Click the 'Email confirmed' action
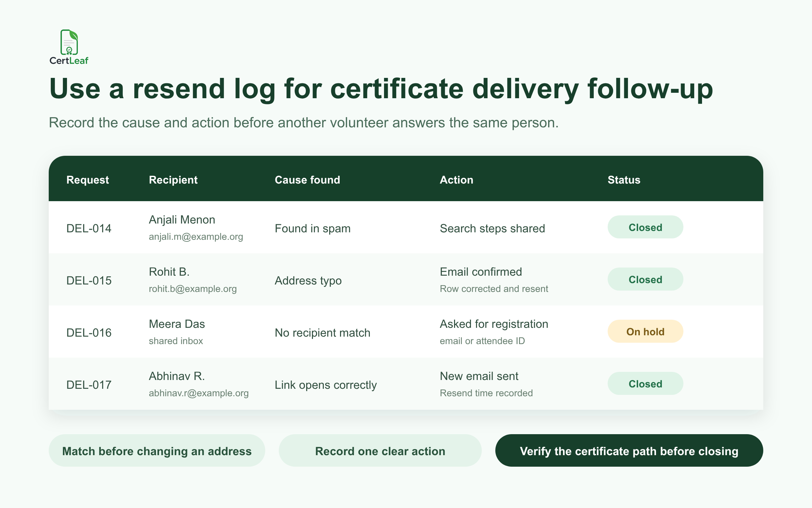Image resolution: width=812 pixels, height=508 pixels. pyautogui.click(x=481, y=272)
